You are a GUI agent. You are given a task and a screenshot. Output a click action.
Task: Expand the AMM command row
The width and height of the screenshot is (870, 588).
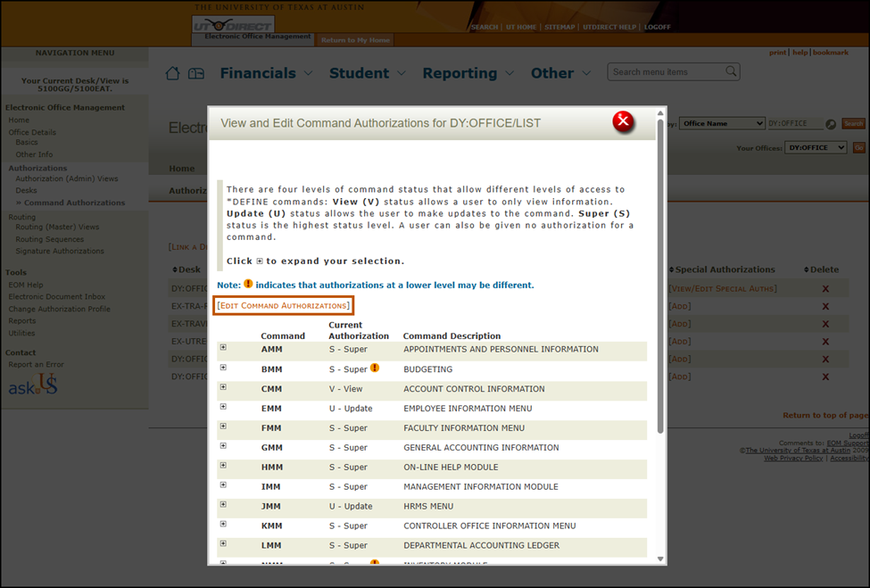pos(223,347)
